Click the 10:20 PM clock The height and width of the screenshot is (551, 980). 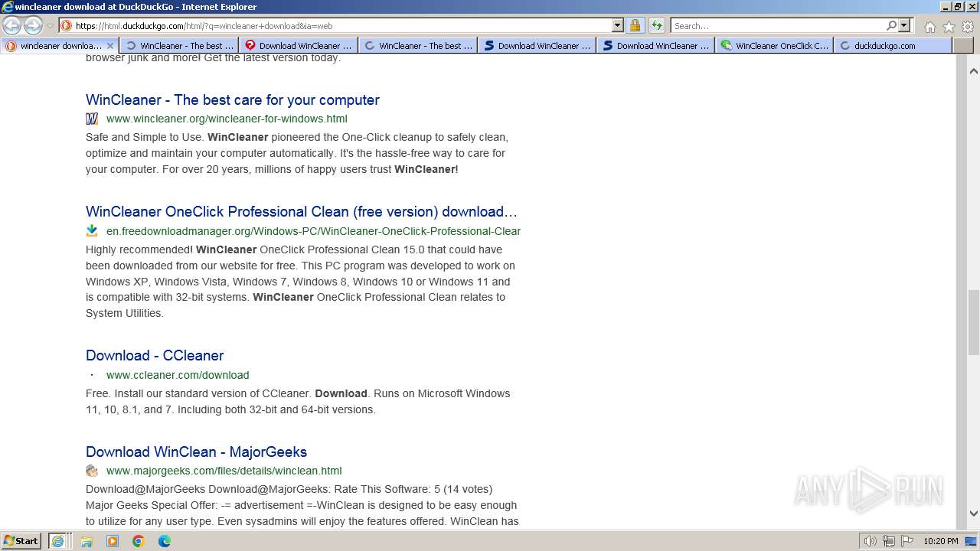tap(940, 541)
